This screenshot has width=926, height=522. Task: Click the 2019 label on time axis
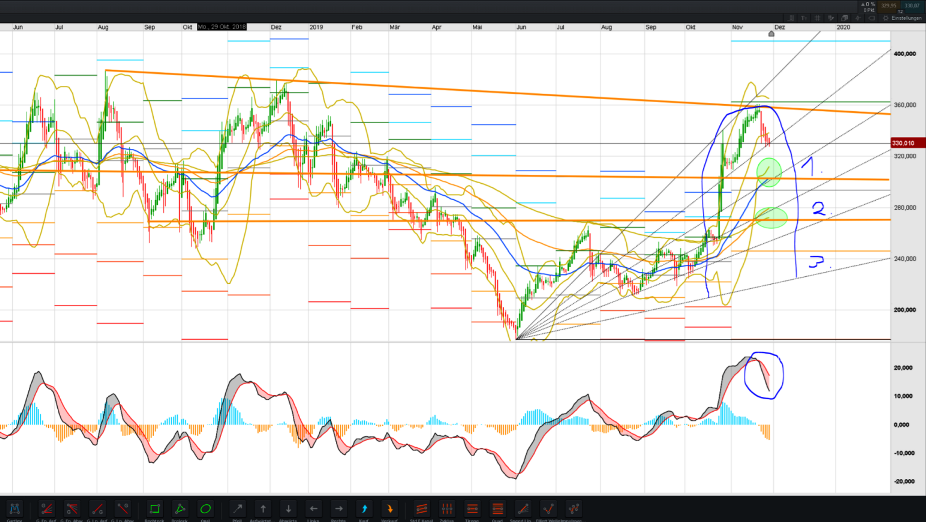[317, 27]
